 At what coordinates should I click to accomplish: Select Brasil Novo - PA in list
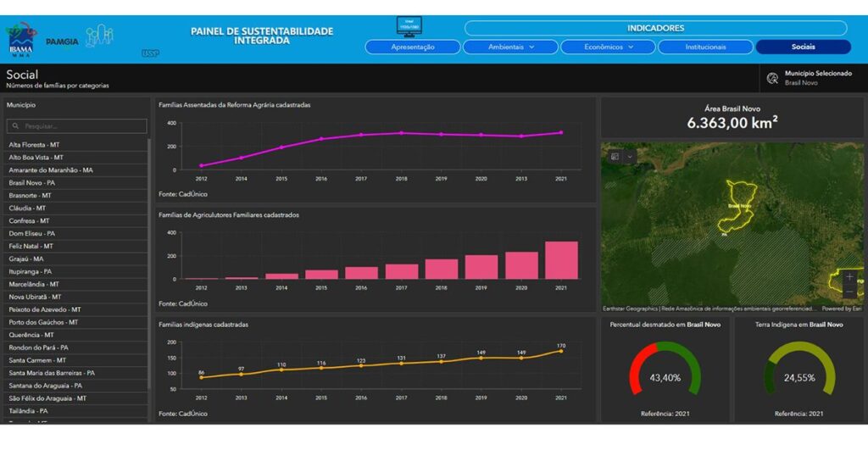point(75,182)
